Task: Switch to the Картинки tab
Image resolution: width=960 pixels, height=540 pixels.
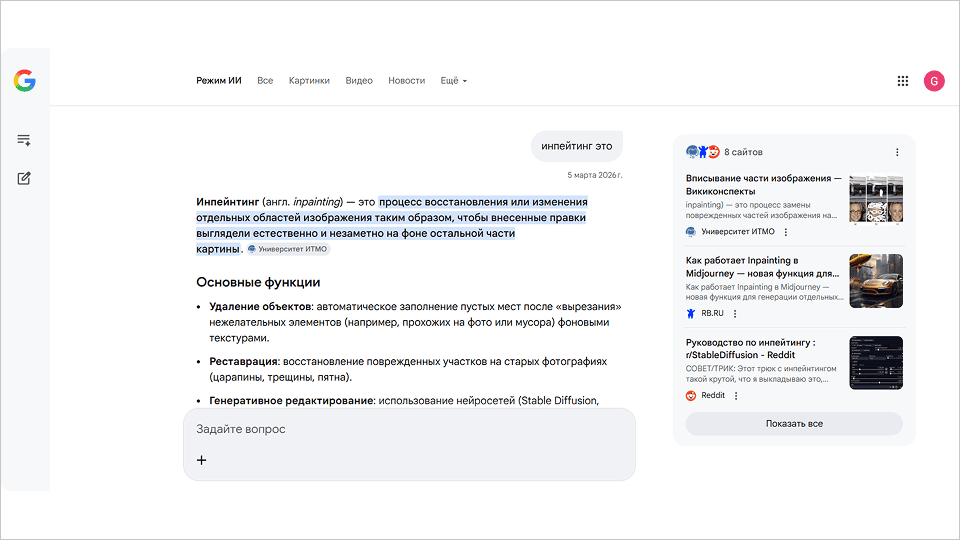Action: 309,81
